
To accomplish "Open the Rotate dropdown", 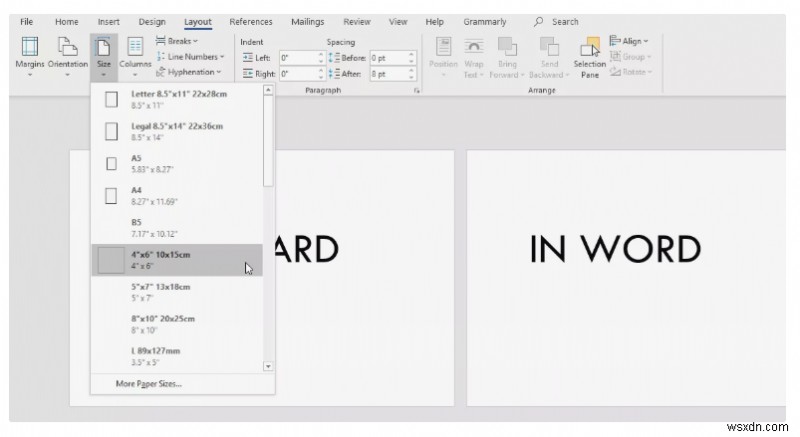I will (631, 72).
